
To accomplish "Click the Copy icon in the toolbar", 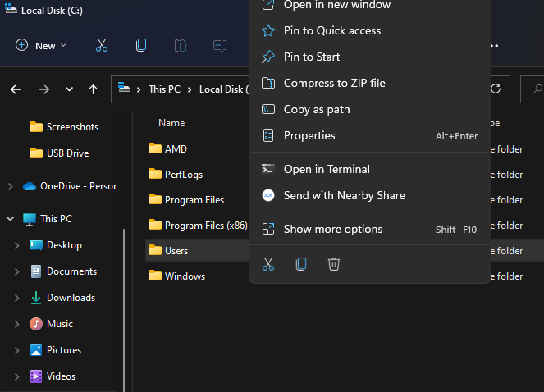I will (x=141, y=45).
